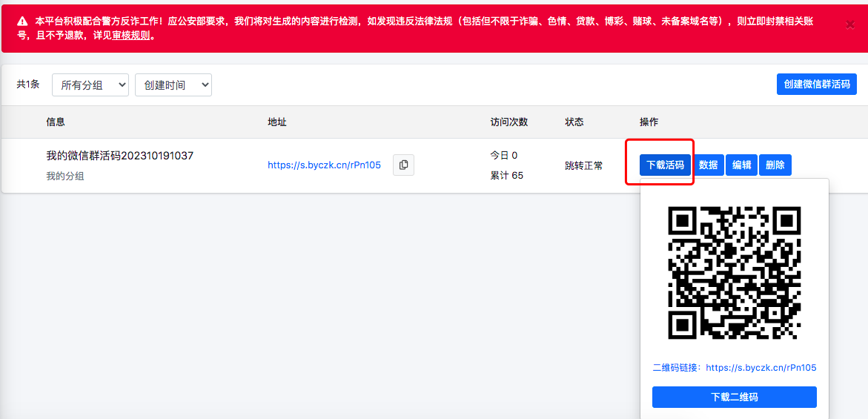The width and height of the screenshot is (868, 419).
Task: Open the 创建时间 sort dropdown
Action: (173, 85)
